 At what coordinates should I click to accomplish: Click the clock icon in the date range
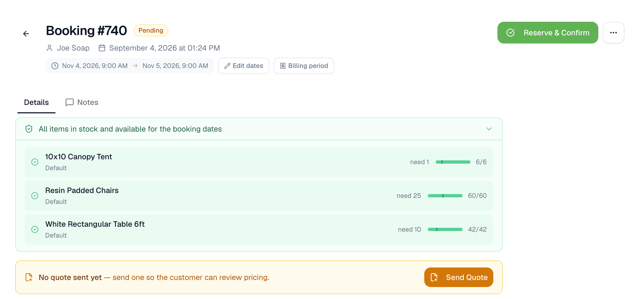(55, 66)
